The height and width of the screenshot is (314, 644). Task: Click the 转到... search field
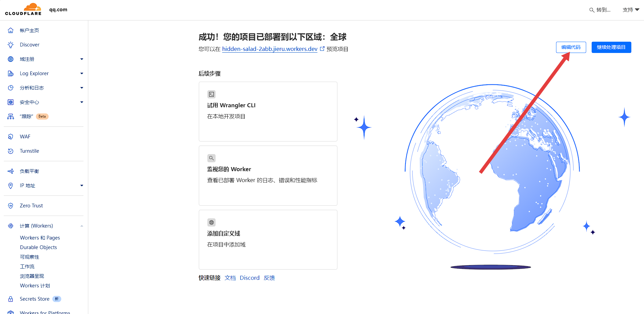[x=600, y=10]
